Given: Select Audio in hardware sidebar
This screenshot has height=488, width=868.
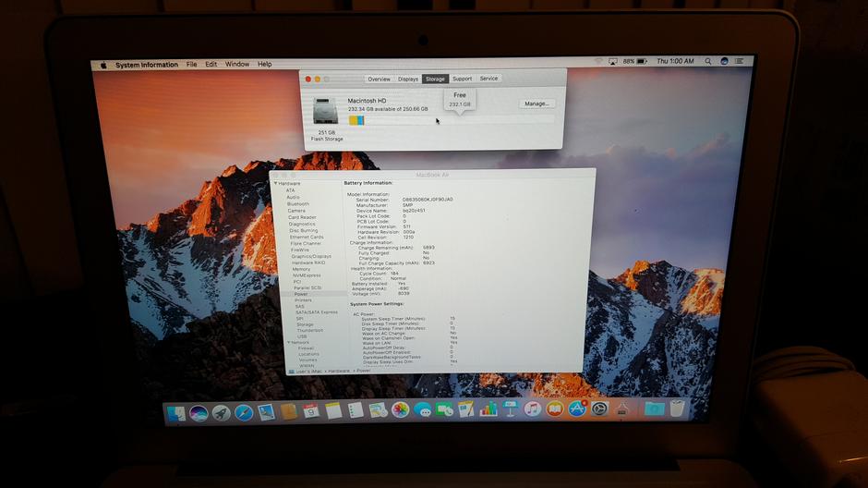Looking at the screenshot, I should click(x=293, y=197).
